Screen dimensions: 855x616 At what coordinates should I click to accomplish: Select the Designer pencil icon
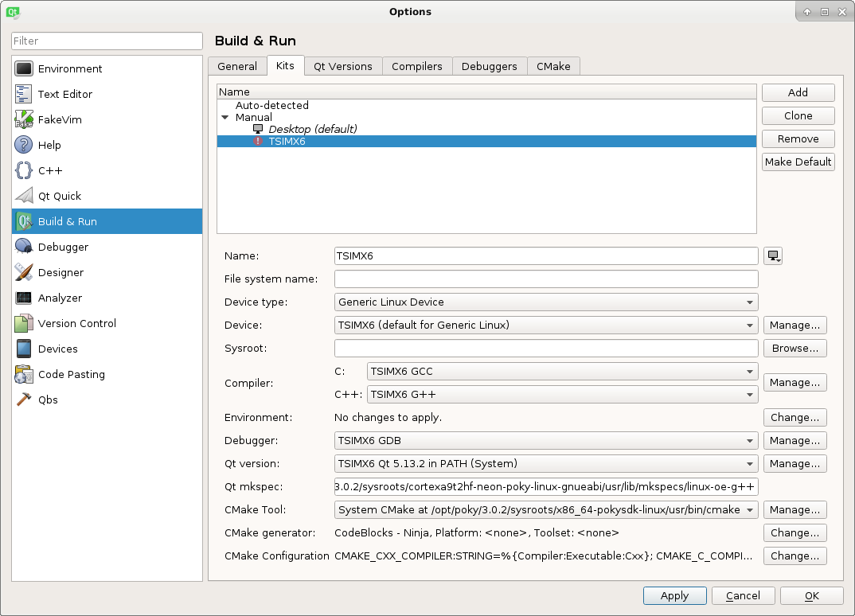pos(24,272)
